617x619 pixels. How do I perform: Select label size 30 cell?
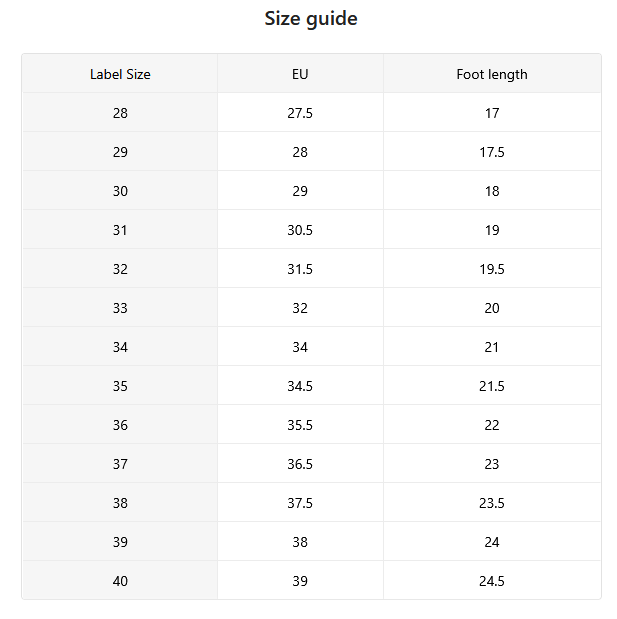(120, 191)
